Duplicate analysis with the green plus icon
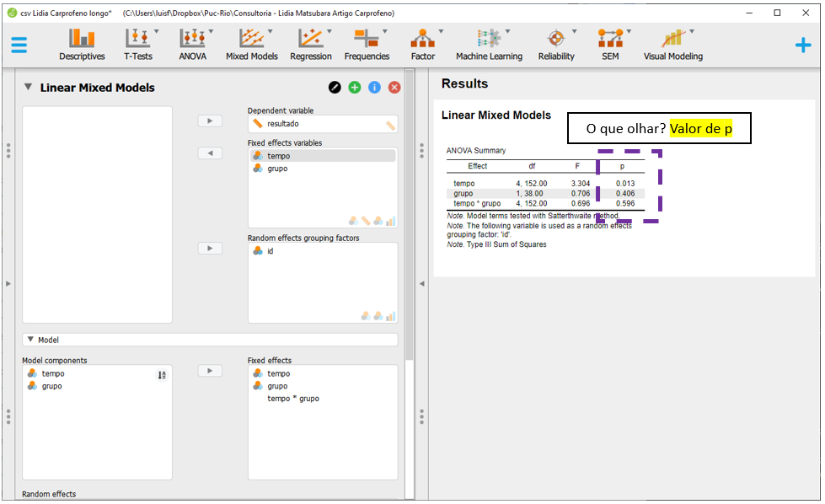Viewport: 825px width, 504px height. pos(355,88)
